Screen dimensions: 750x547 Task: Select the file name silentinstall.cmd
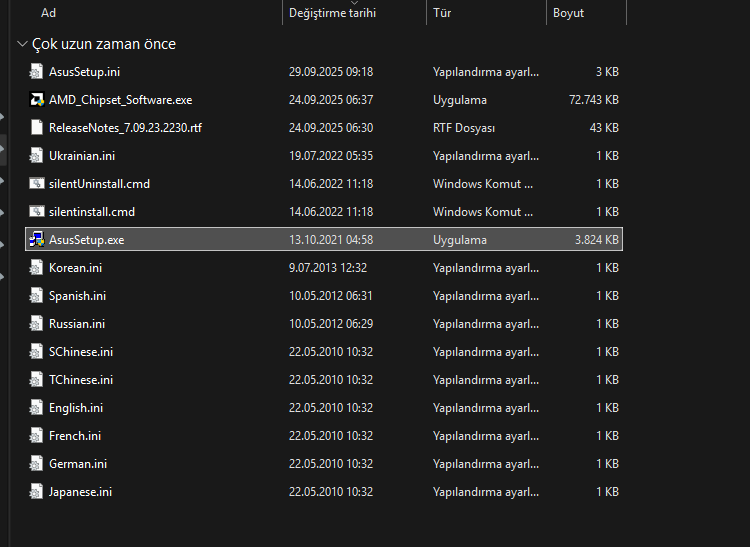point(92,212)
